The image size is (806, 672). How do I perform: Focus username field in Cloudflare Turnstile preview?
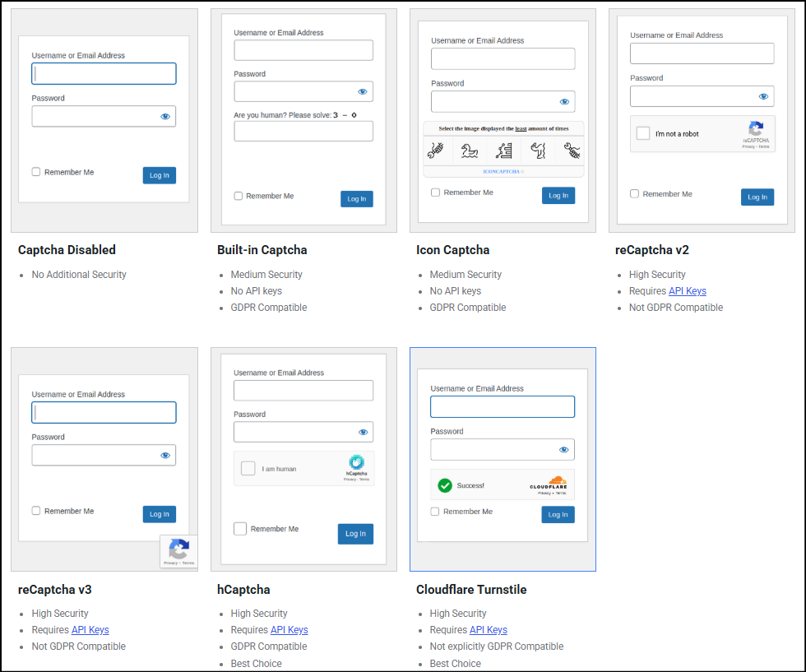point(503,406)
